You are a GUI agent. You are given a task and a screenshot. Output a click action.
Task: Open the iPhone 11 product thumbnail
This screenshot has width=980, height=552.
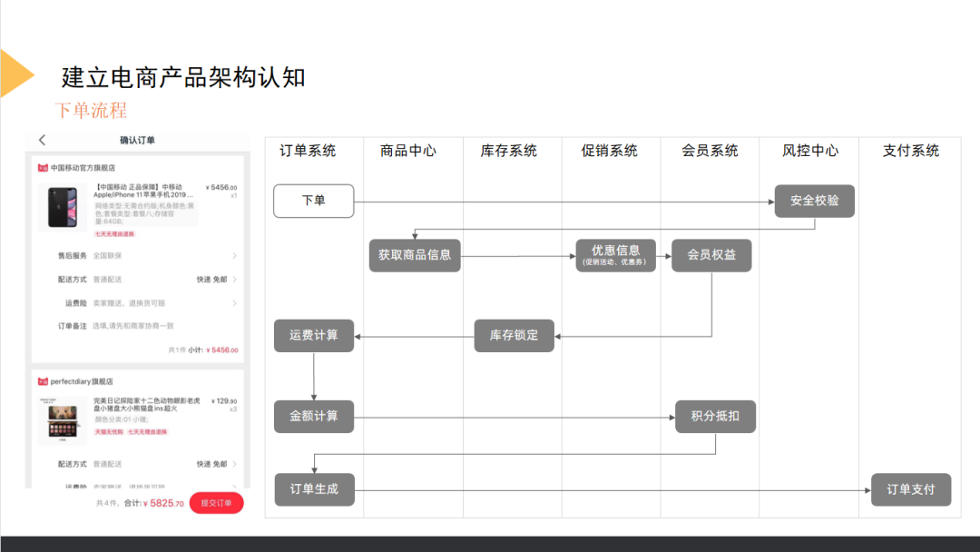tap(63, 208)
